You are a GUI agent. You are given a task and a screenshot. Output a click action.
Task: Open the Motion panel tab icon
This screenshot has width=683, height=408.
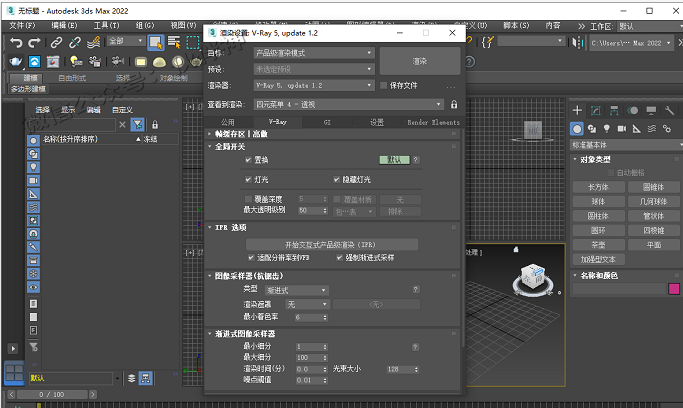click(632, 111)
